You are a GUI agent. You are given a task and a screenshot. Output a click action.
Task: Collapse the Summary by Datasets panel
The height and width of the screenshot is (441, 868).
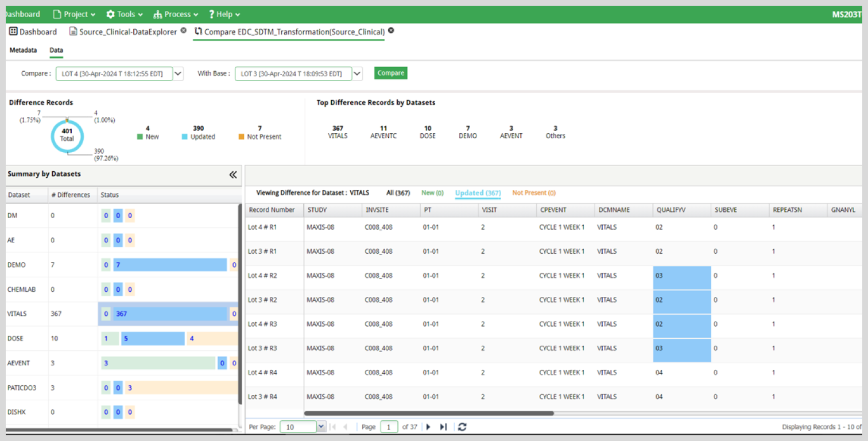pyautogui.click(x=233, y=175)
